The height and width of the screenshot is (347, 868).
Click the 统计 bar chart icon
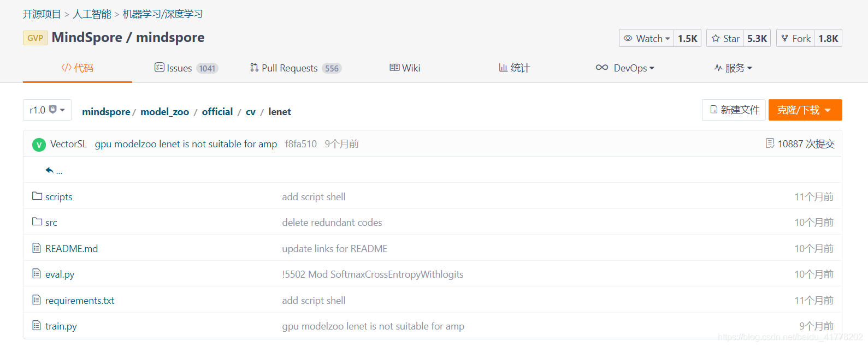[x=503, y=68]
